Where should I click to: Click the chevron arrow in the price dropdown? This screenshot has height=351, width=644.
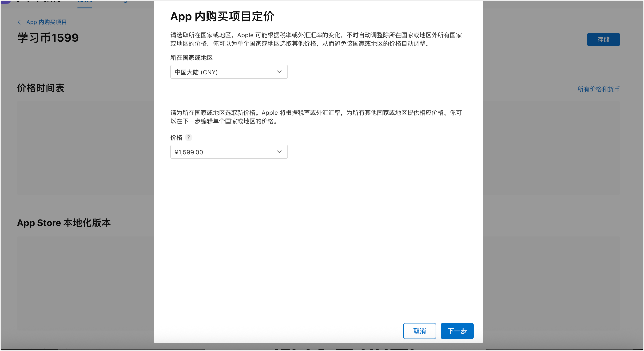(279, 152)
